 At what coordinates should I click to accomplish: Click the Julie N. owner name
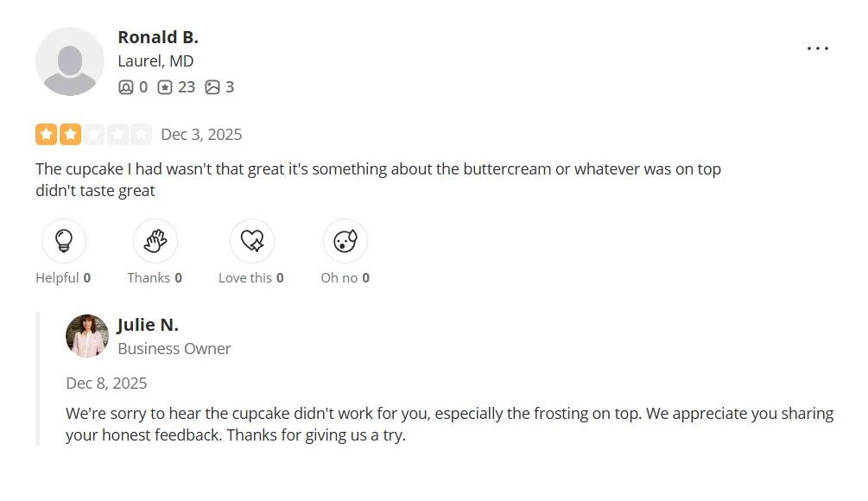[148, 325]
